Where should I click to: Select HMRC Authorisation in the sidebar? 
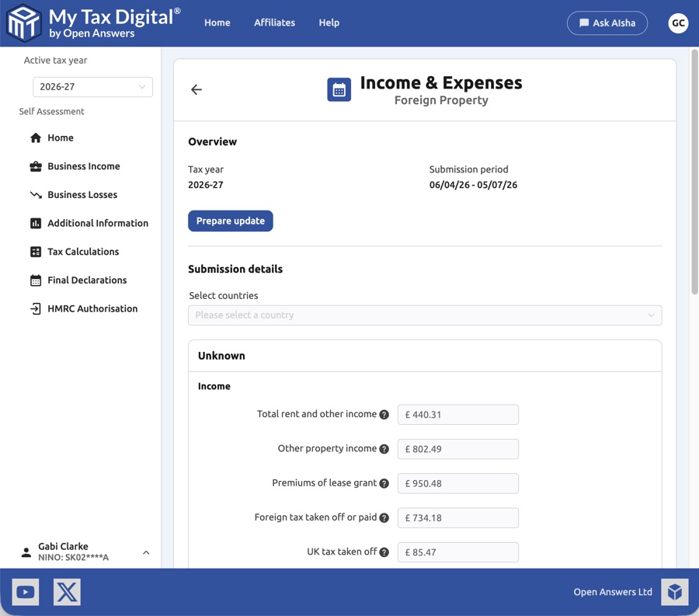pos(91,308)
